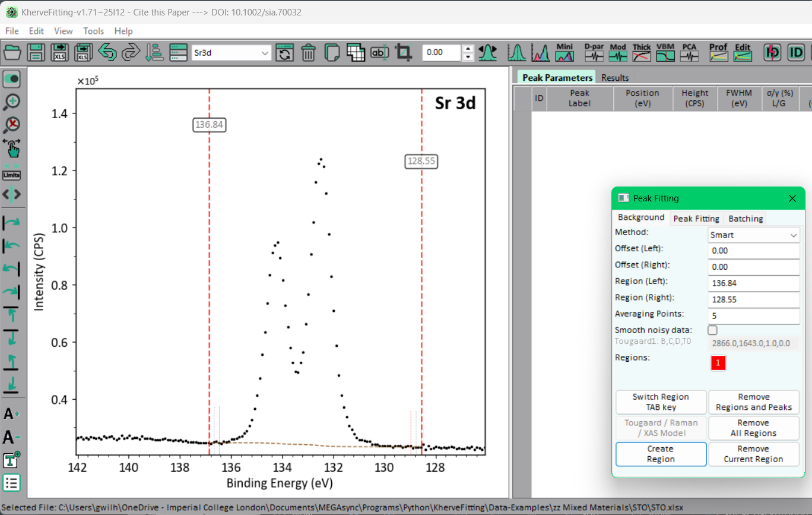This screenshot has height=515, width=812.
Task: Enable the Smooth noisy data checkbox
Action: pos(713,330)
